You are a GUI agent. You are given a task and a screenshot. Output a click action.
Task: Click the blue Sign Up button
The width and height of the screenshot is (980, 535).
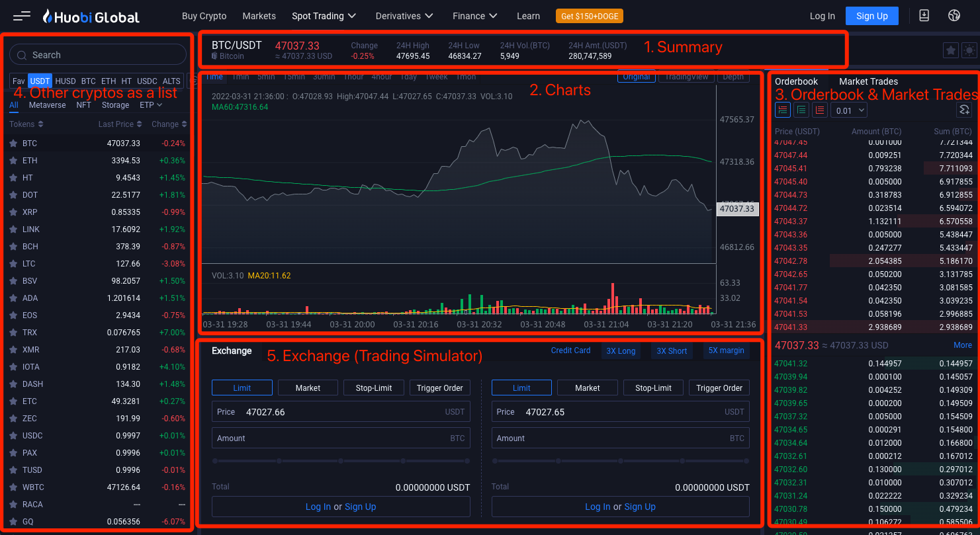tap(871, 16)
